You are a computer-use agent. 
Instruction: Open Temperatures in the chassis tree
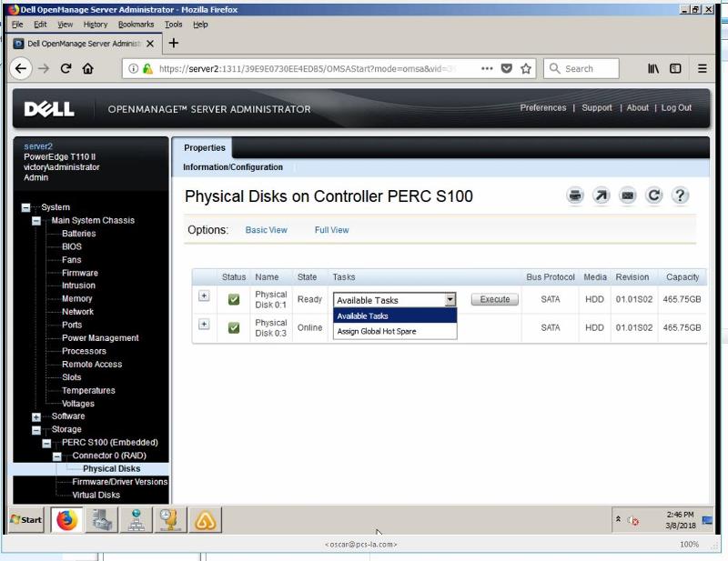point(88,391)
